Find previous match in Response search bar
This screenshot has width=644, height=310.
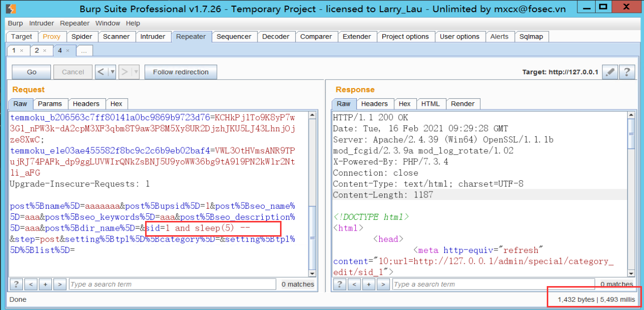(354, 284)
